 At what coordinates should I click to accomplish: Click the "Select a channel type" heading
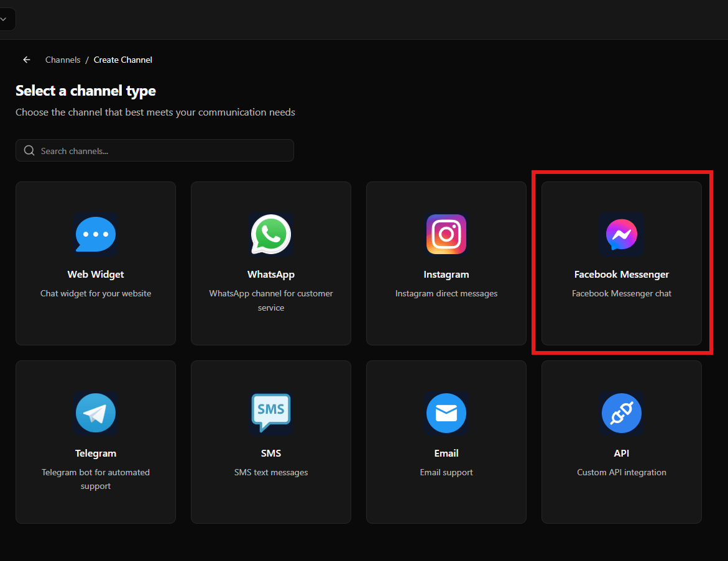click(x=86, y=91)
